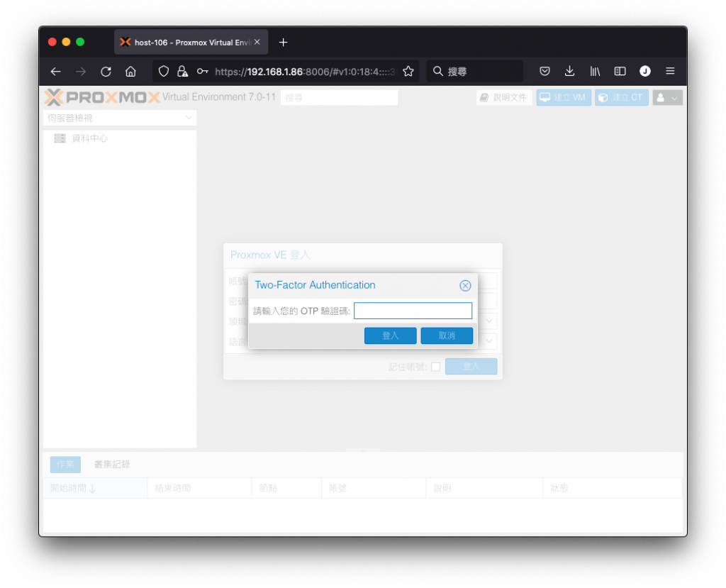Open the library bookshelf icon
This screenshot has height=588, width=726.
coord(595,72)
